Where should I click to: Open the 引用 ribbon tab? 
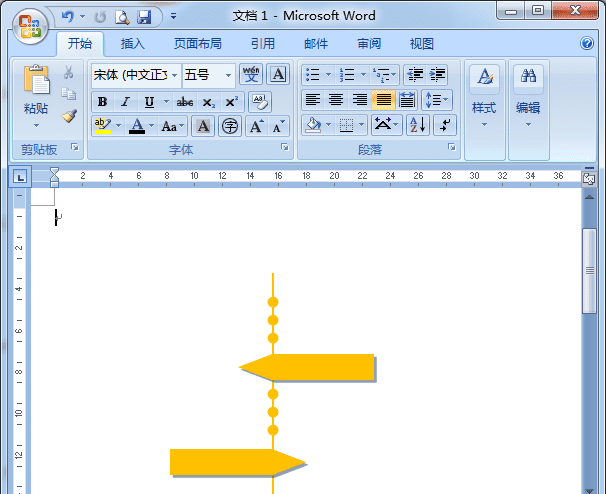click(x=263, y=44)
